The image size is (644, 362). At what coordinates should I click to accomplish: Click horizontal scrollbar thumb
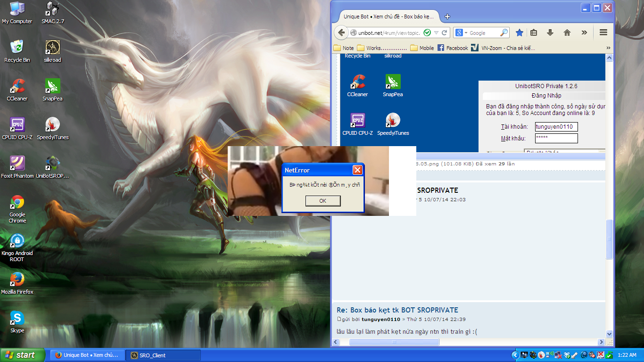394,342
